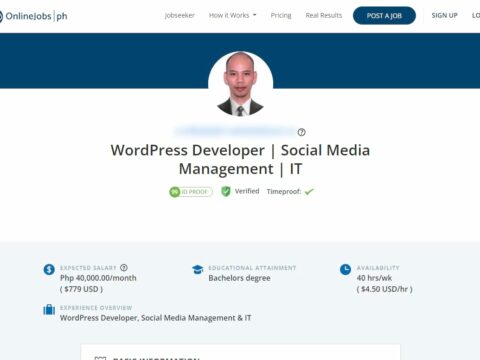Viewport: 480px width, 360px height.
Task: Click the WordPress Developer profile headline
Action: [x=240, y=159]
